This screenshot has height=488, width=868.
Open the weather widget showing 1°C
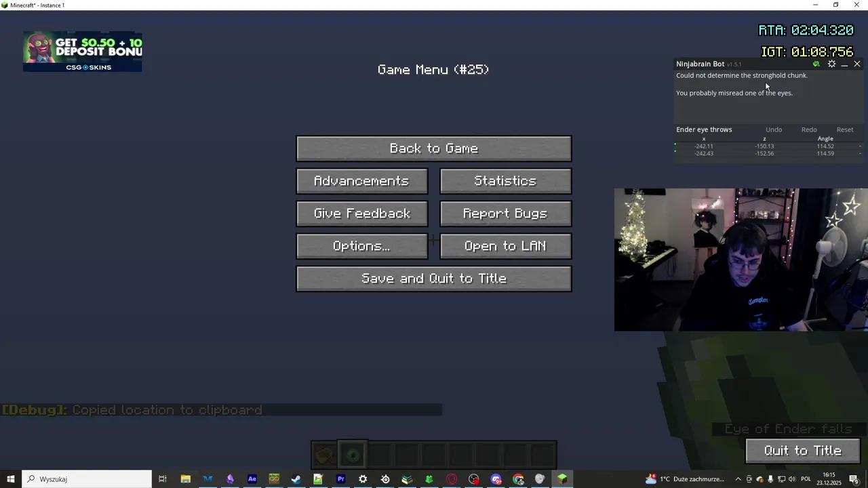point(685,479)
